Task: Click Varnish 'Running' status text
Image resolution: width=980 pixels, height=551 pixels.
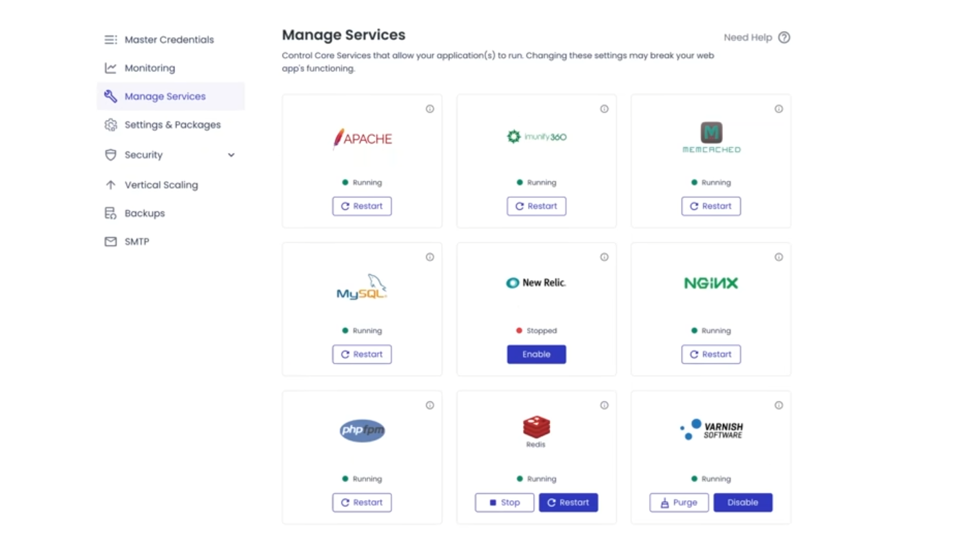Action: point(716,479)
